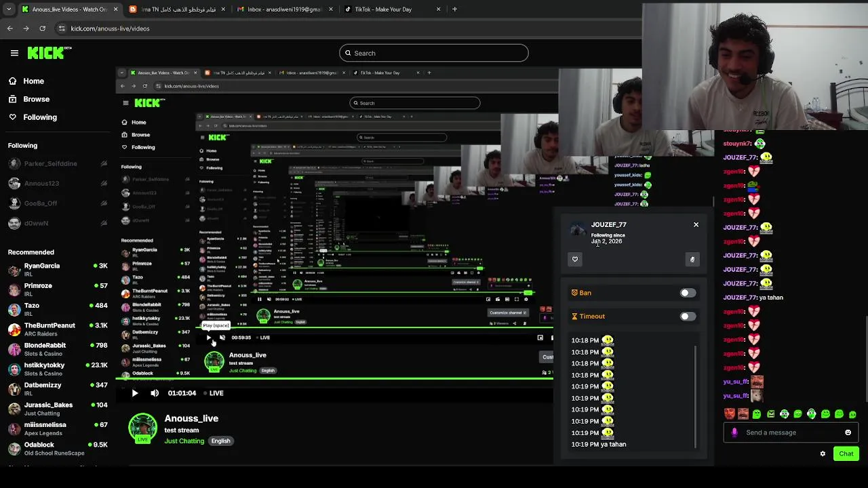Open Tazo recommended channel
This screenshot has height=488, width=868.
click(x=57, y=309)
